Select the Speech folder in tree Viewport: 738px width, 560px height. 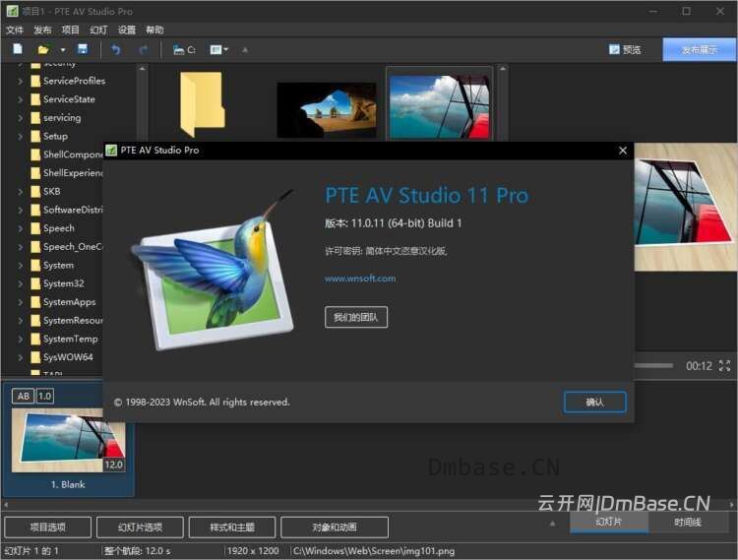click(59, 228)
